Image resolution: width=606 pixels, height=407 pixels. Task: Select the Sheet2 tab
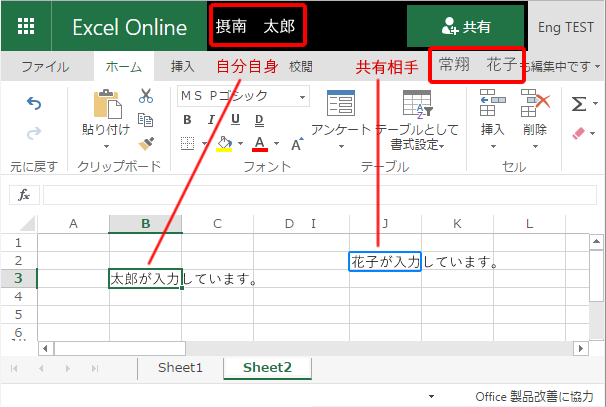click(267, 368)
